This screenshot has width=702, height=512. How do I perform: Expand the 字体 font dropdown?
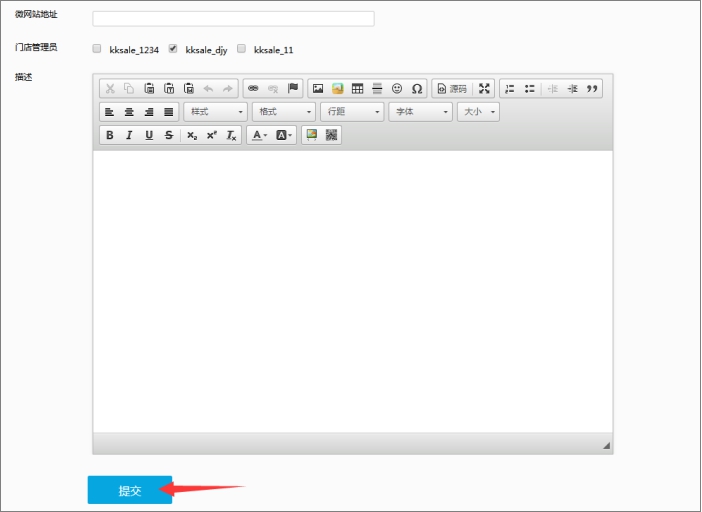click(420, 112)
